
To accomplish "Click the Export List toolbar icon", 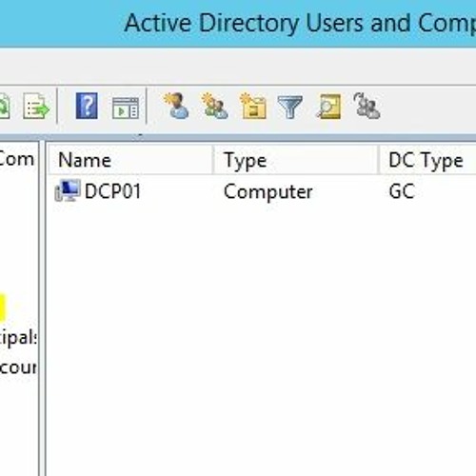I will click(36, 107).
